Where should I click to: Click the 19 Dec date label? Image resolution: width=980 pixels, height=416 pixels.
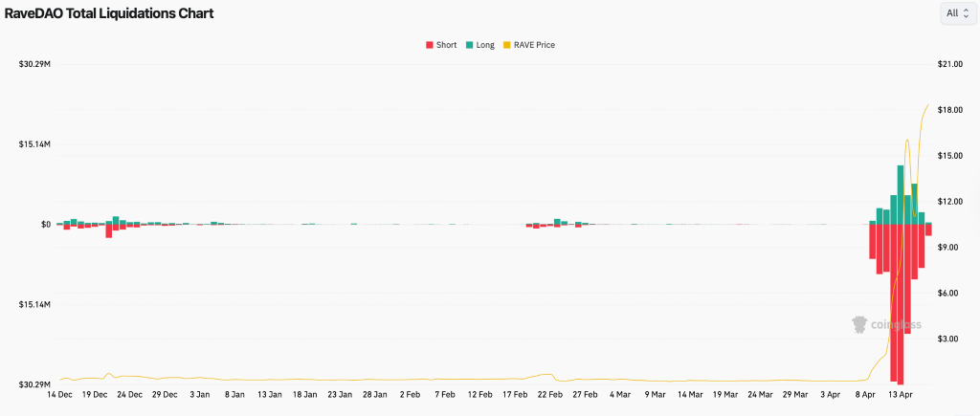[95, 394]
